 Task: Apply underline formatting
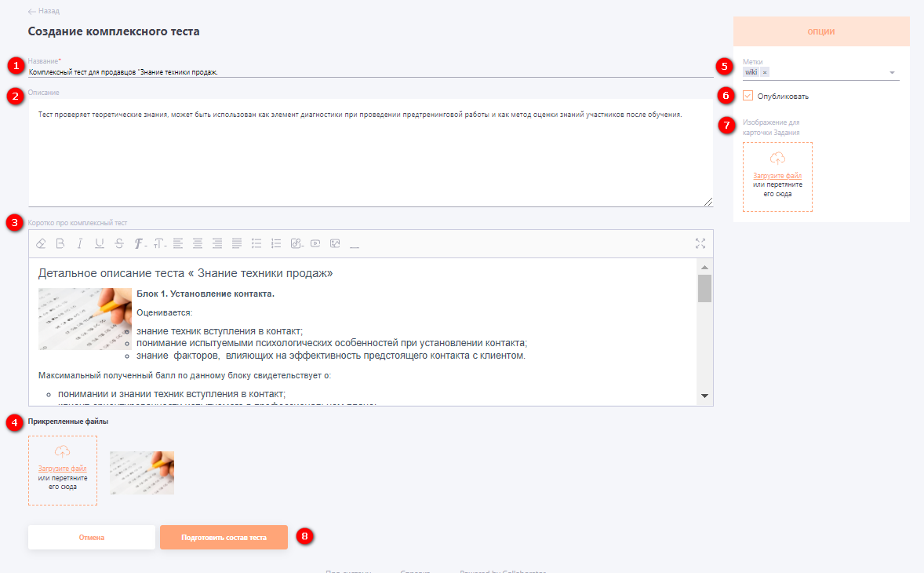99,243
